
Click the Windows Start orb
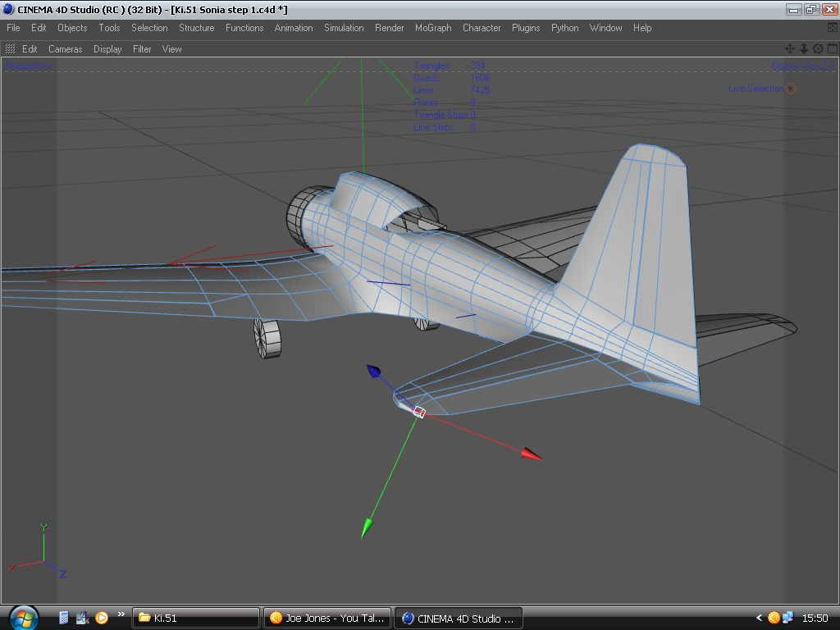pos(22,617)
